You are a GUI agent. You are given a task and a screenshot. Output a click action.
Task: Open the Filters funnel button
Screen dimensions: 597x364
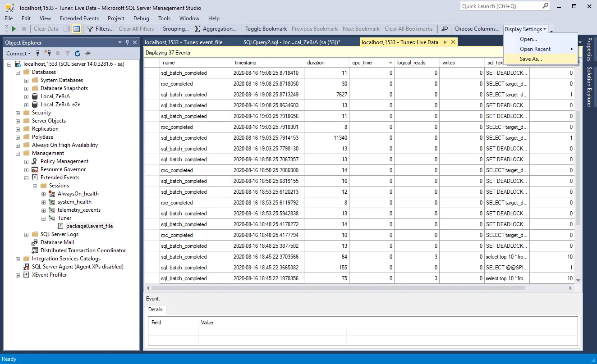click(101, 29)
